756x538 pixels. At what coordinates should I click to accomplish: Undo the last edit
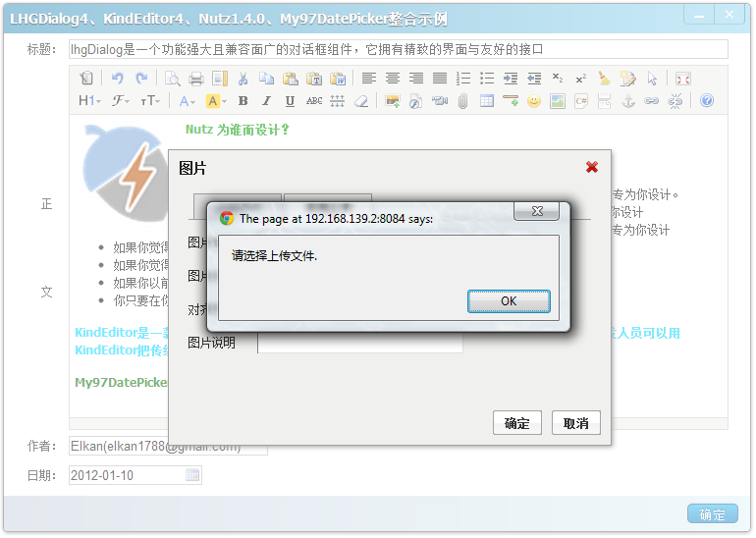pos(117,79)
